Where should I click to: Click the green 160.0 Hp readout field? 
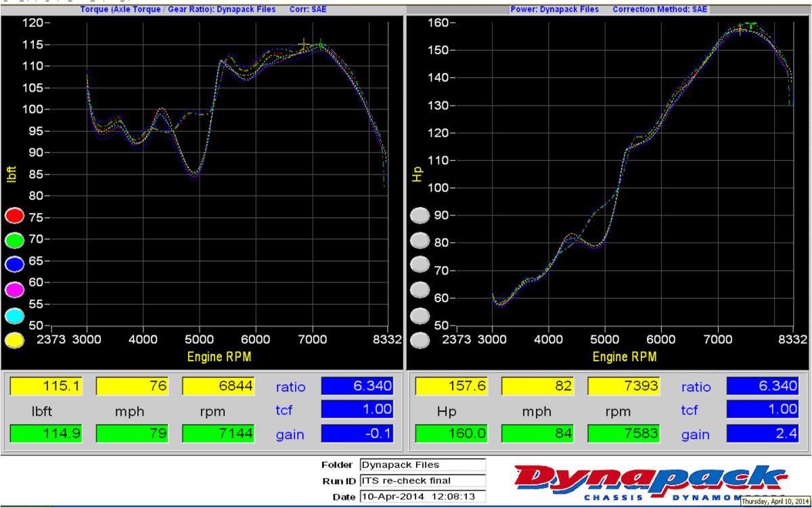point(452,434)
